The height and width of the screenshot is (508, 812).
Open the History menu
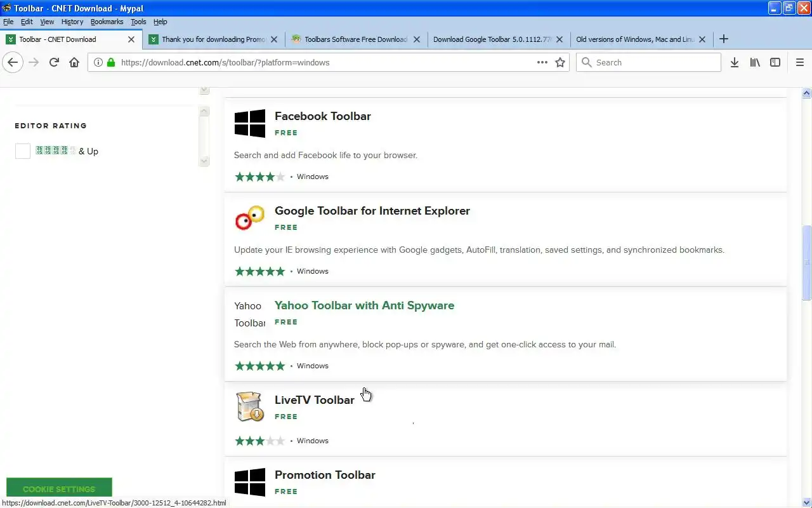coord(72,22)
